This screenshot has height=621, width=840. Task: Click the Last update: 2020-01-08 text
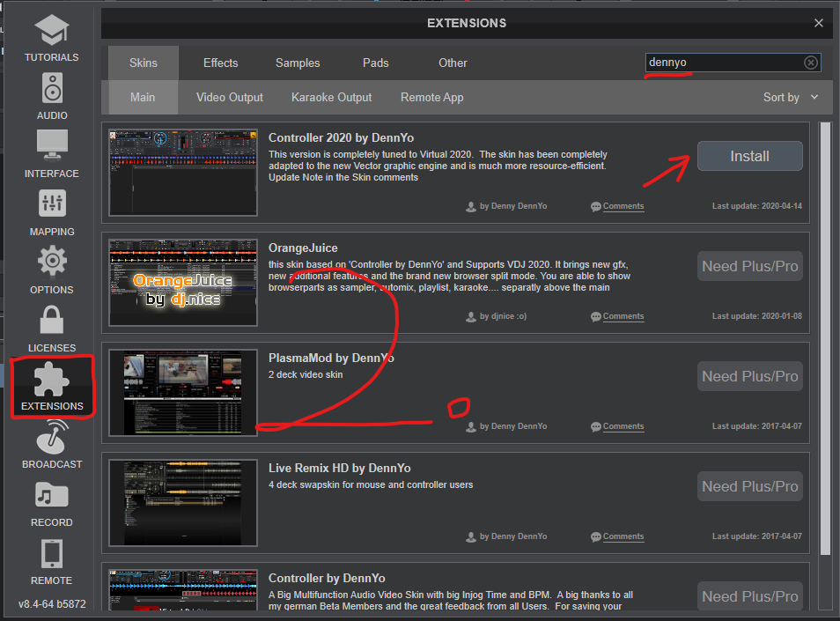[x=757, y=316]
